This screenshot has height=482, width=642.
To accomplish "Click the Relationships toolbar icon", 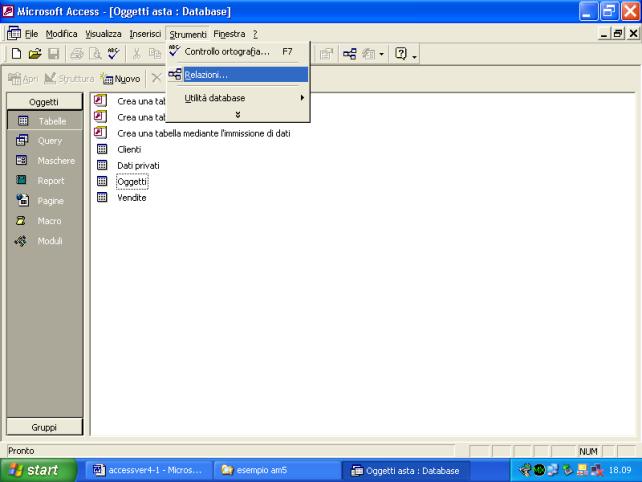I will pyautogui.click(x=349, y=54).
